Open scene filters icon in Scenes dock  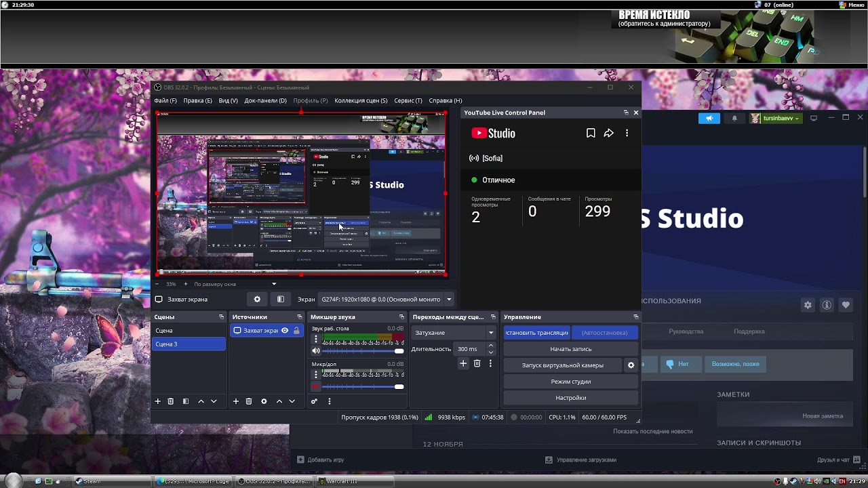click(186, 401)
